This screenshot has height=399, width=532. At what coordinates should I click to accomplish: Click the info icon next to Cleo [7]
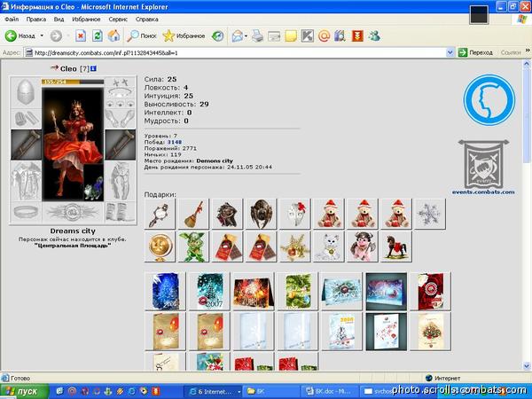click(94, 68)
